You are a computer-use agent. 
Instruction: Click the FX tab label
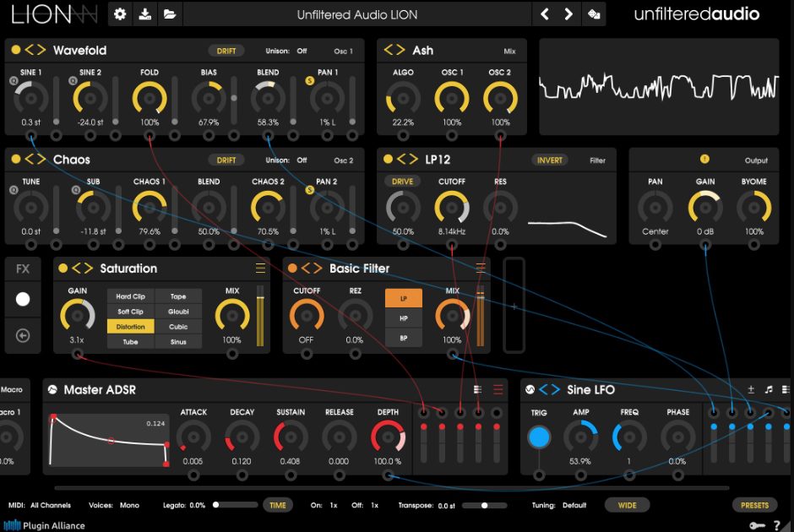point(23,269)
